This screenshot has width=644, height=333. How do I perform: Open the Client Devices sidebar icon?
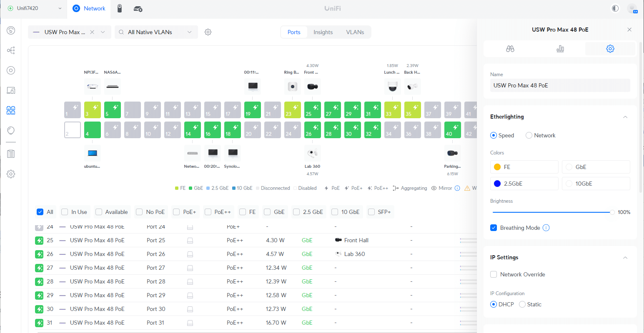click(x=11, y=90)
